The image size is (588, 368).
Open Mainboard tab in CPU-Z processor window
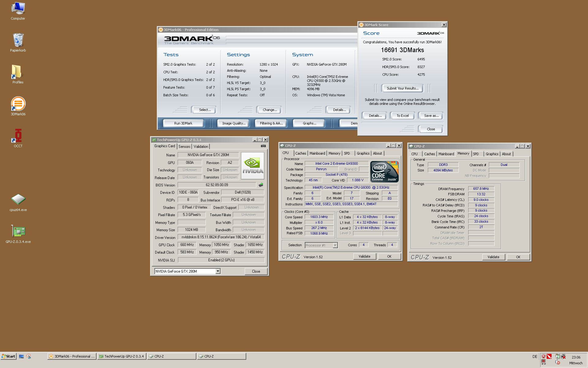point(317,153)
